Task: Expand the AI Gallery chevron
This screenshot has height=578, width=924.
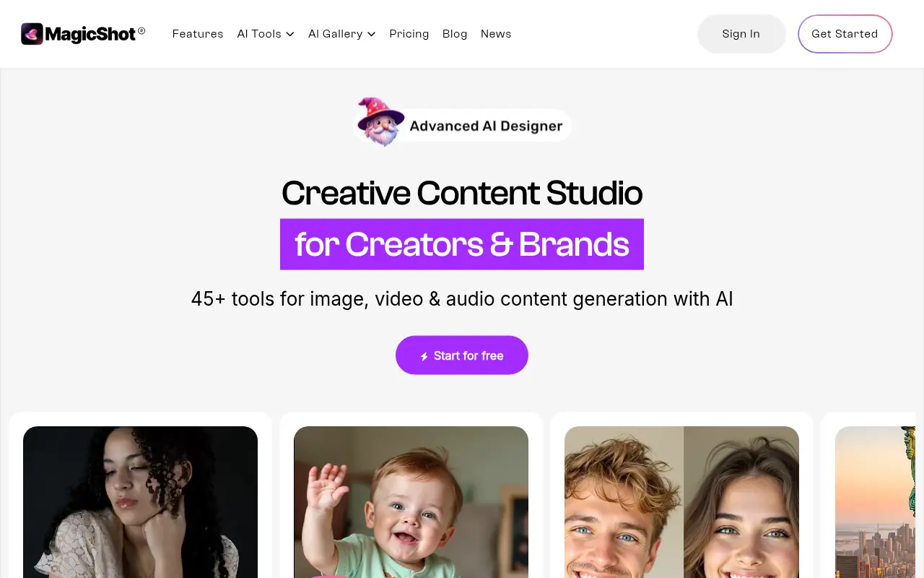Action: (372, 34)
